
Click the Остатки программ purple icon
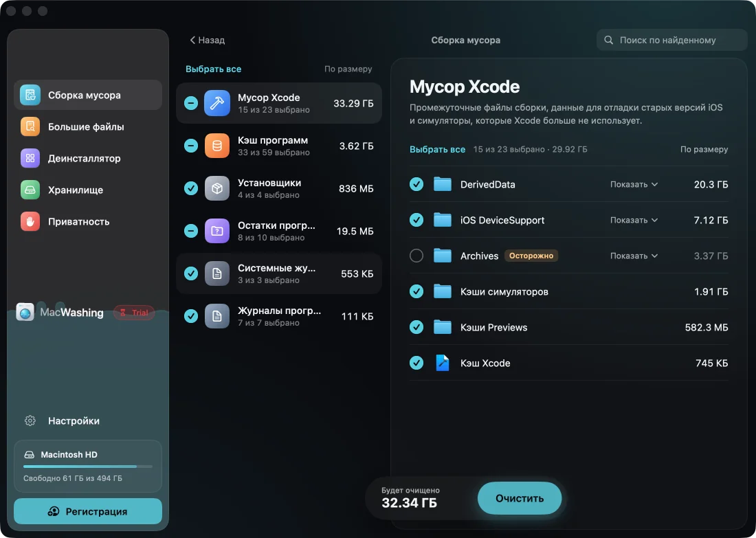[217, 231]
